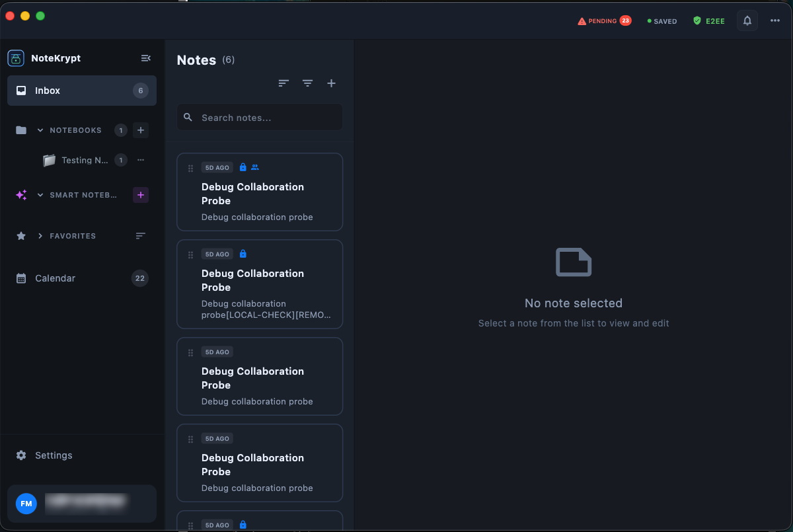
Task: Click the PENDING sync warning badge
Action: [603, 20]
